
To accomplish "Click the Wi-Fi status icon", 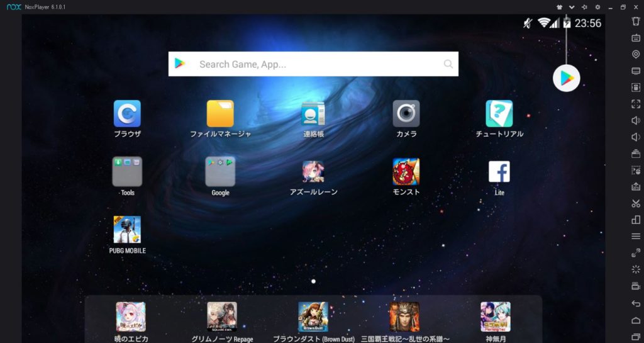I will point(544,23).
